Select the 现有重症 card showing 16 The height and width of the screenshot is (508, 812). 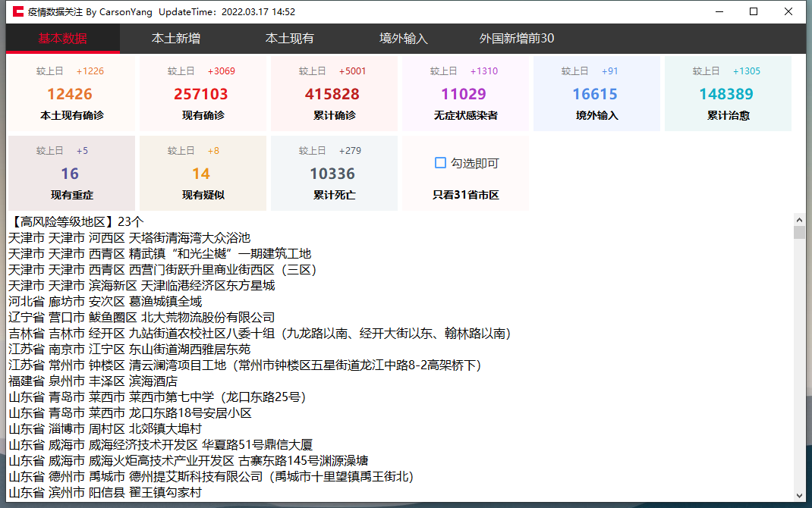71,174
